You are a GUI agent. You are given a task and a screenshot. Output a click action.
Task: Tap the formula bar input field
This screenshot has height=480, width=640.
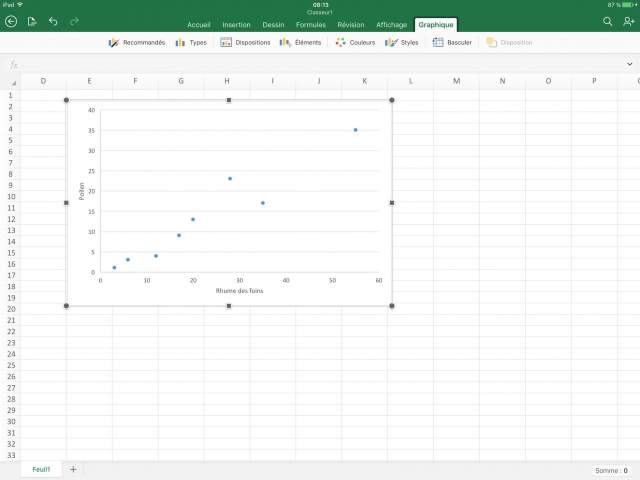click(320, 64)
